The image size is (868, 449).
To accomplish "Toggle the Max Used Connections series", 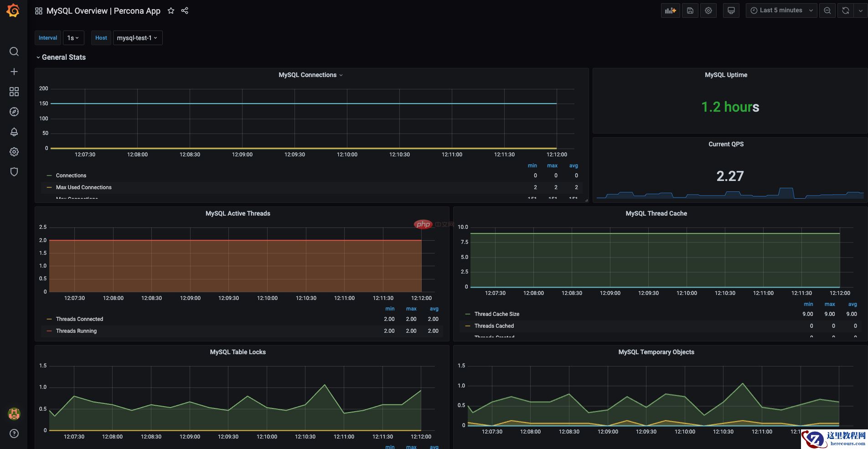I will pos(84,187).
